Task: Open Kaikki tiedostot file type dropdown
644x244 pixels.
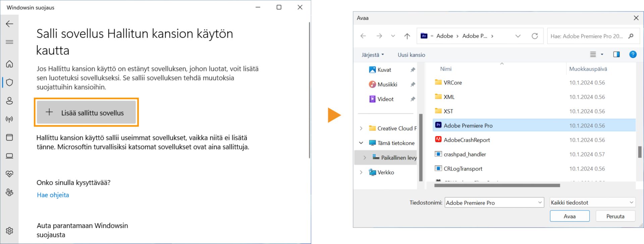Action: [592, 202]
